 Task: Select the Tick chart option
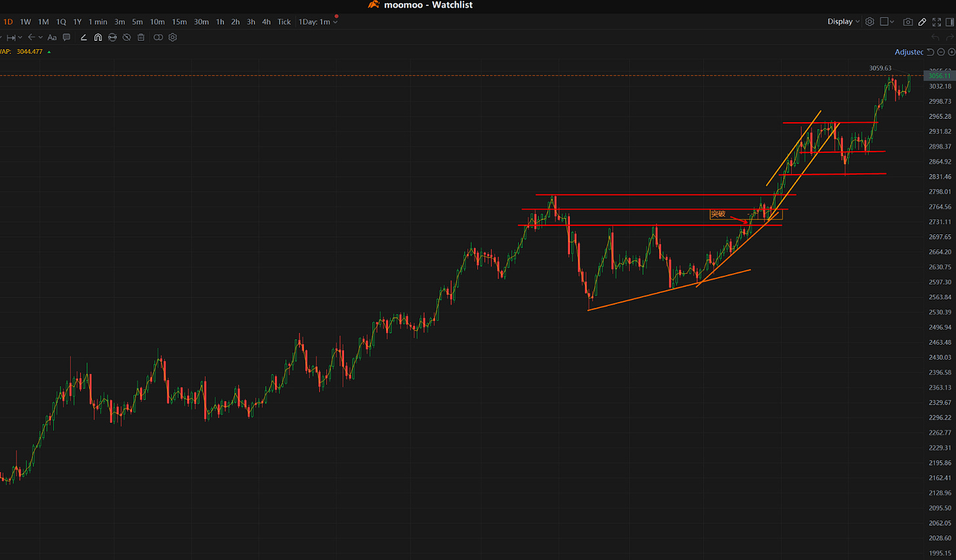[x=284, y=22]
